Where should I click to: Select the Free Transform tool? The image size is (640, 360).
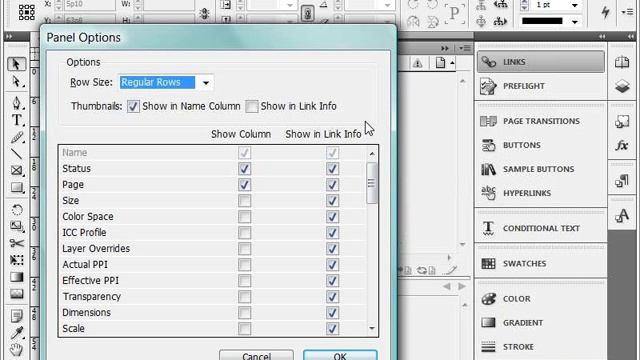coord(16,260)
